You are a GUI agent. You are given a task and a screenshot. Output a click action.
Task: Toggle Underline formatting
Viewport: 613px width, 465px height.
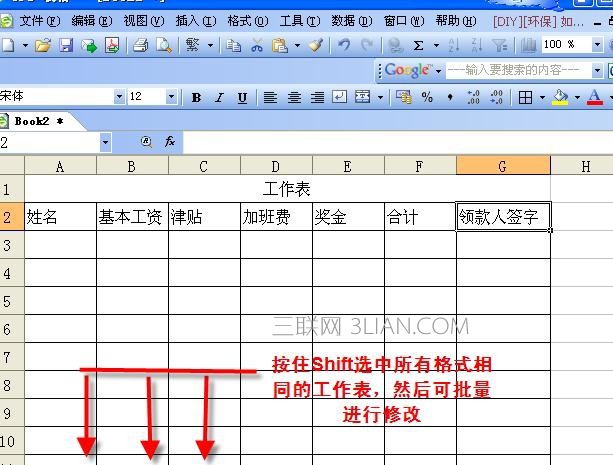pos(242,97)
